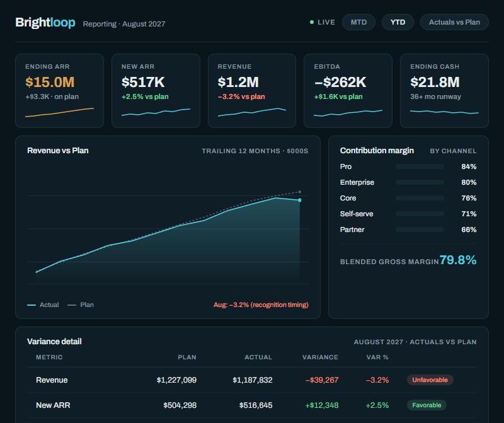Click the Enterprise 80% value
The height and width of the screenshot is (423, 504).
[x=469, y=182]
